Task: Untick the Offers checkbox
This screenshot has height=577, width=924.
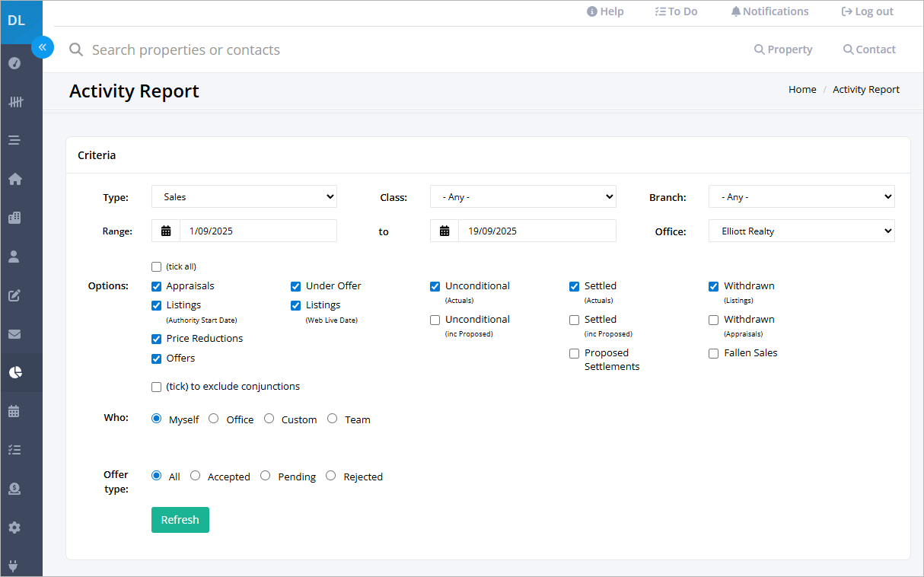Action: point(156,359)
